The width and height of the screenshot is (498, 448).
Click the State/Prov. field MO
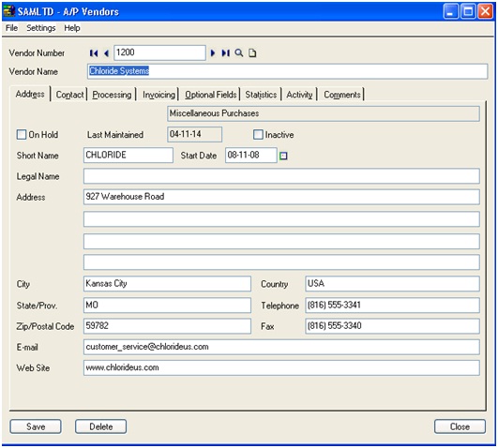tap(167, 306)
